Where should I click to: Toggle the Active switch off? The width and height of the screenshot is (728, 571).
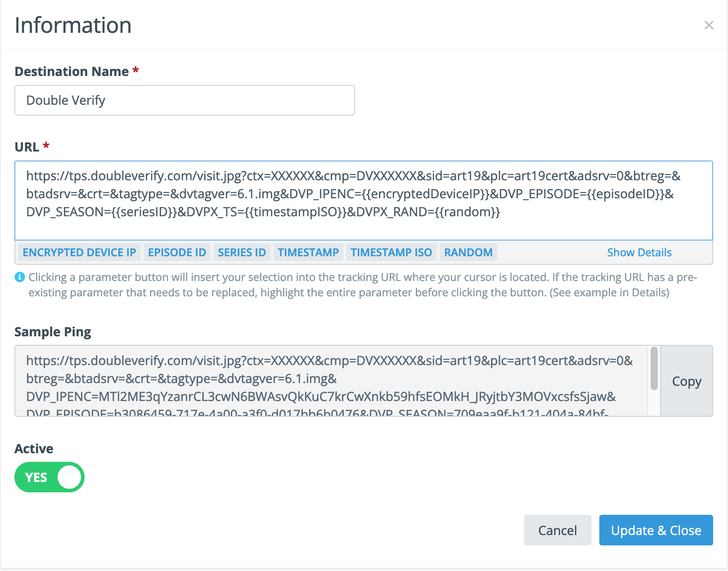click(49, 477)
